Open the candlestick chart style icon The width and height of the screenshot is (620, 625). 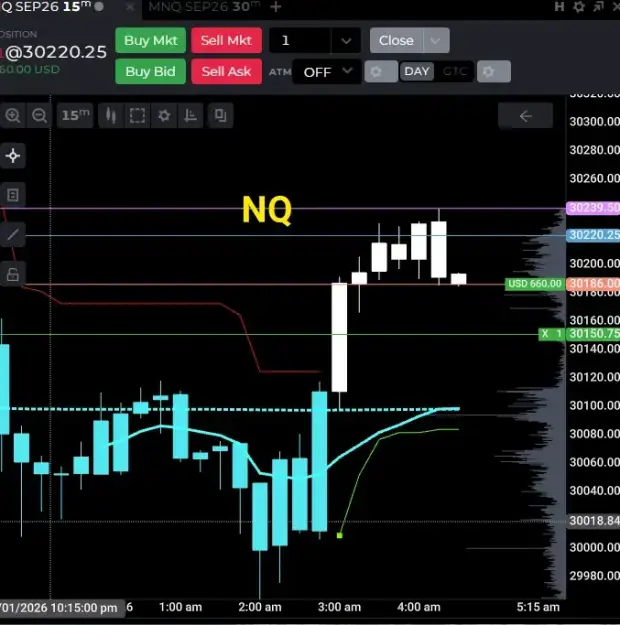click(111, 116)
